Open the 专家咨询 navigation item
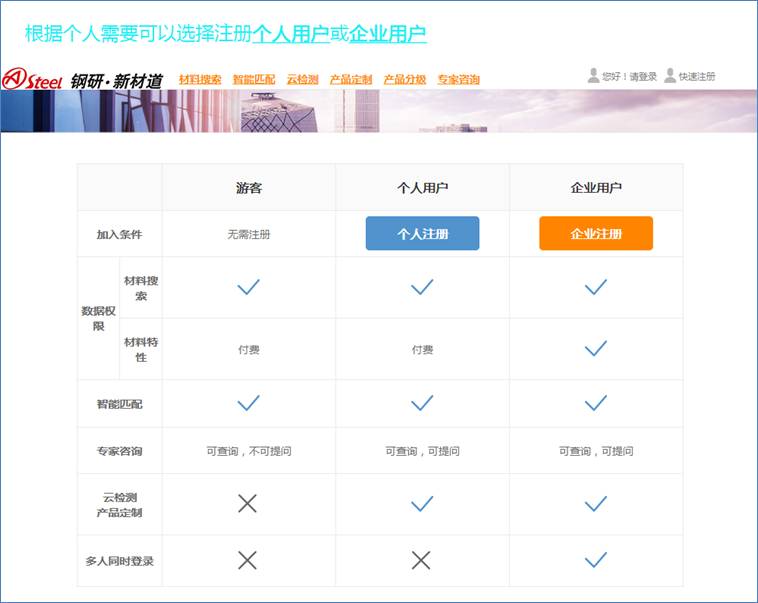758x603 pixels. point(458,79)
